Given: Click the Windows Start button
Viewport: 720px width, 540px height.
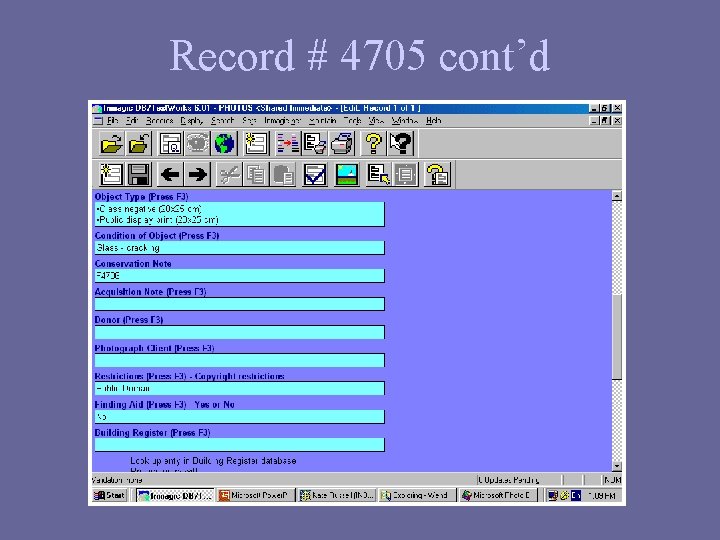Looking at the screenshot, I should [x=109, y=495].
